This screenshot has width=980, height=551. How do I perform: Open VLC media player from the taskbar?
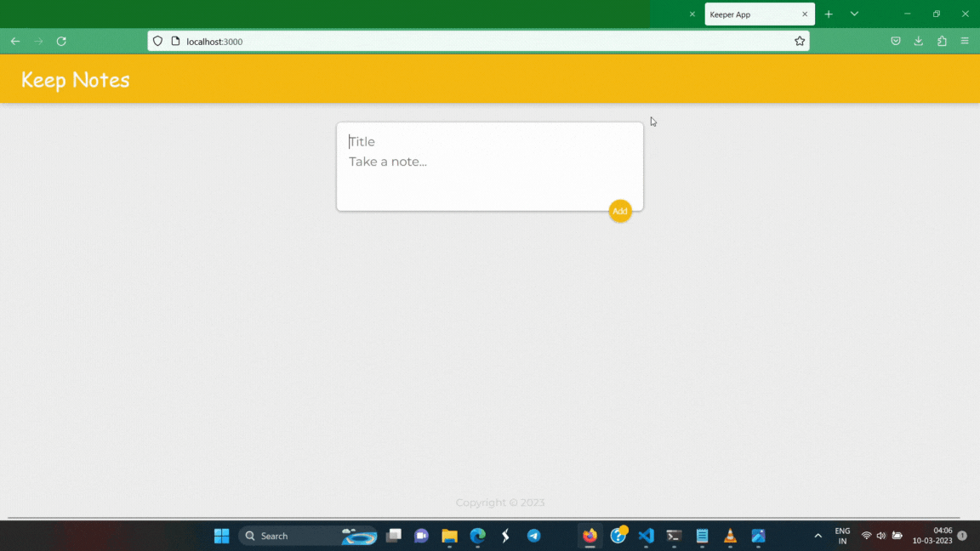[x=730, y=536]
